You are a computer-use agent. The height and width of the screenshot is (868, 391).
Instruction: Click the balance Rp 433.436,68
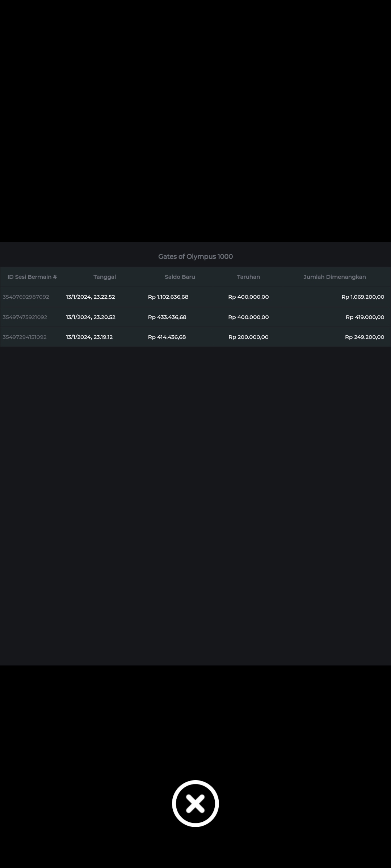[167, 317]
